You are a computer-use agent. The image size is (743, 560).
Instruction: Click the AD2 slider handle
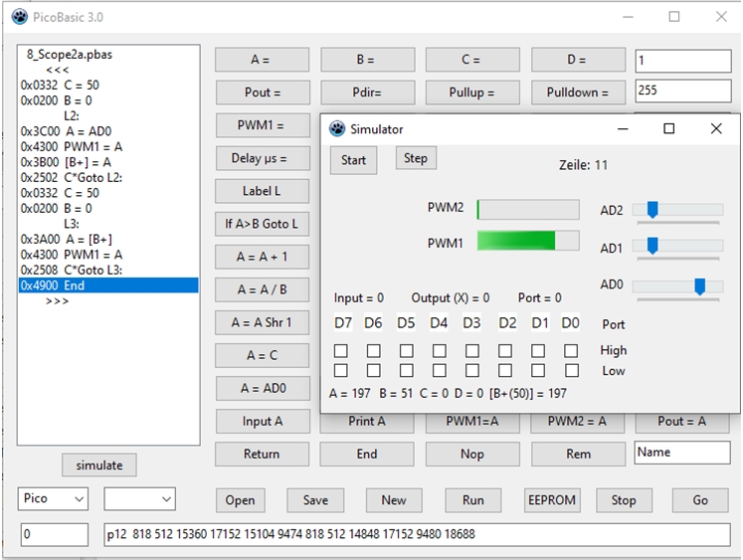pos(651,209)
